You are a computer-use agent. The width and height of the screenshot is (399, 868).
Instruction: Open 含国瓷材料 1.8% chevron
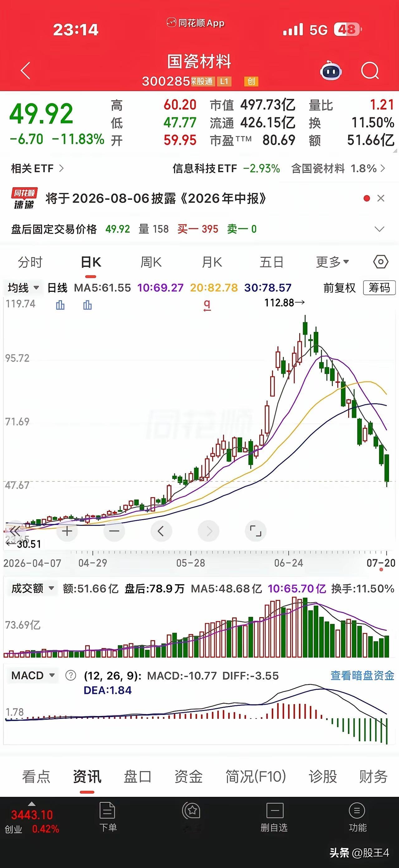(383, 168)
